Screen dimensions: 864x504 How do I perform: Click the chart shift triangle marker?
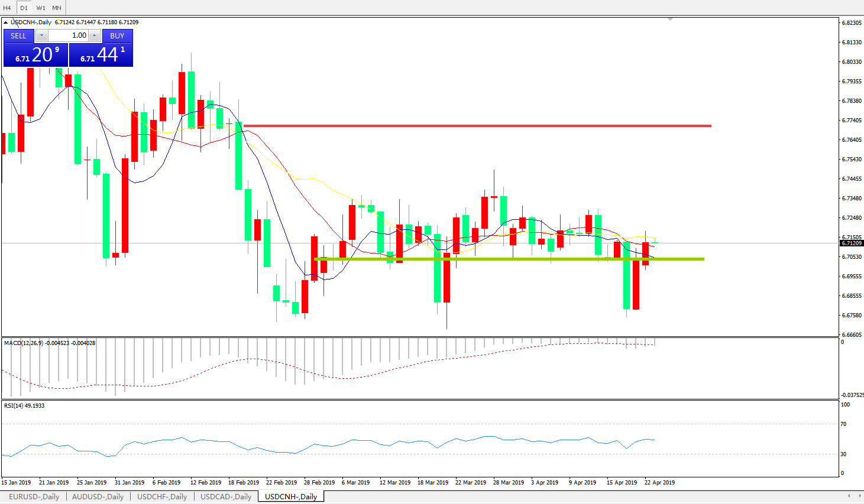pos(670,19)
